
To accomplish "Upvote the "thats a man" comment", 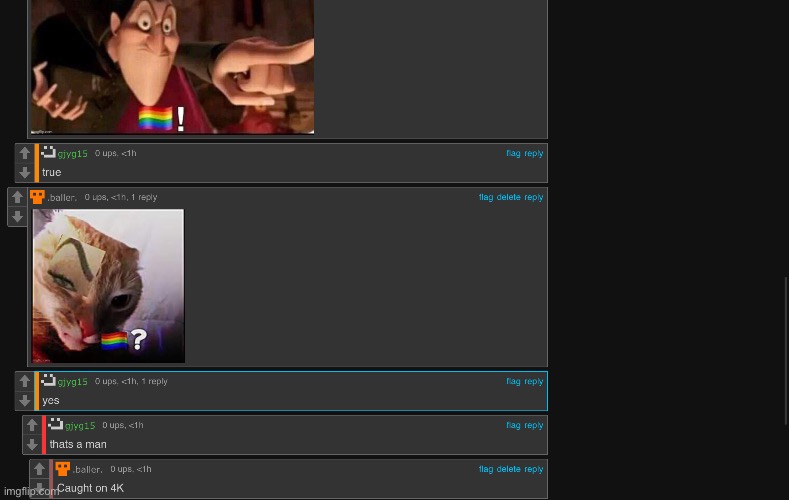I will pyautogui.click(x=32, y=426).
